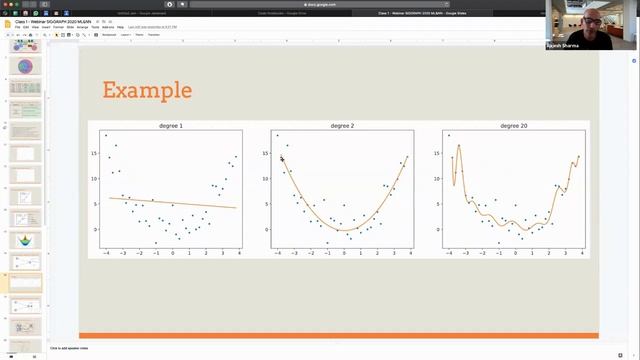The height and width of the screenshot is (360, 640).
Task: Open the View menu
Action: click(x=35, y=27)
